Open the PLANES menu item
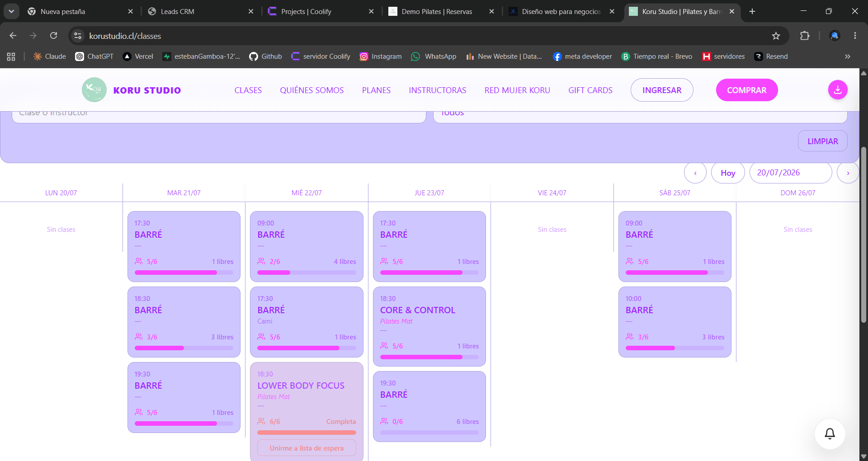The image size is (868, 461). pos(376,90)
